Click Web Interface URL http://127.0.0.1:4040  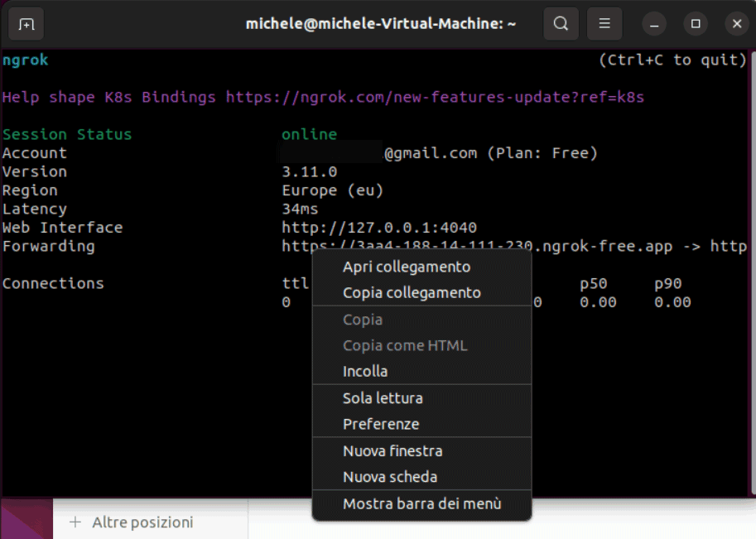pyautogui.click(x=379, y=228)
